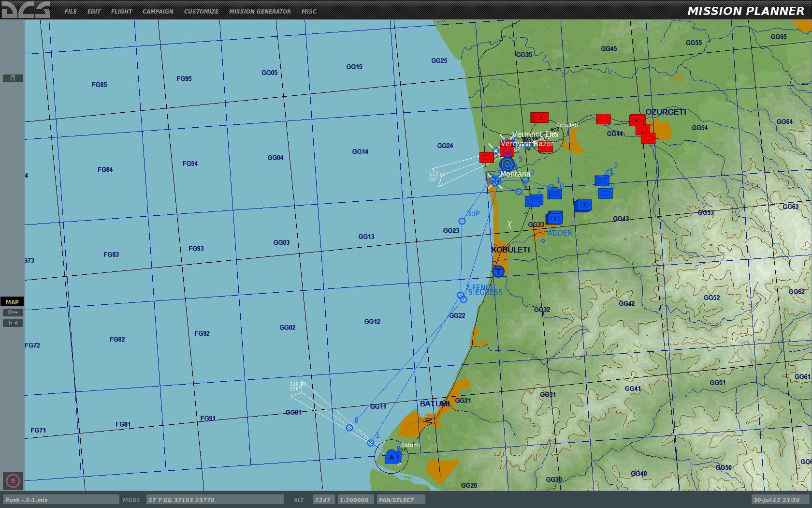Click the OZURGETI town label
Image resolution: width=812 pixels, height=508 pixels.
point(666,112)
